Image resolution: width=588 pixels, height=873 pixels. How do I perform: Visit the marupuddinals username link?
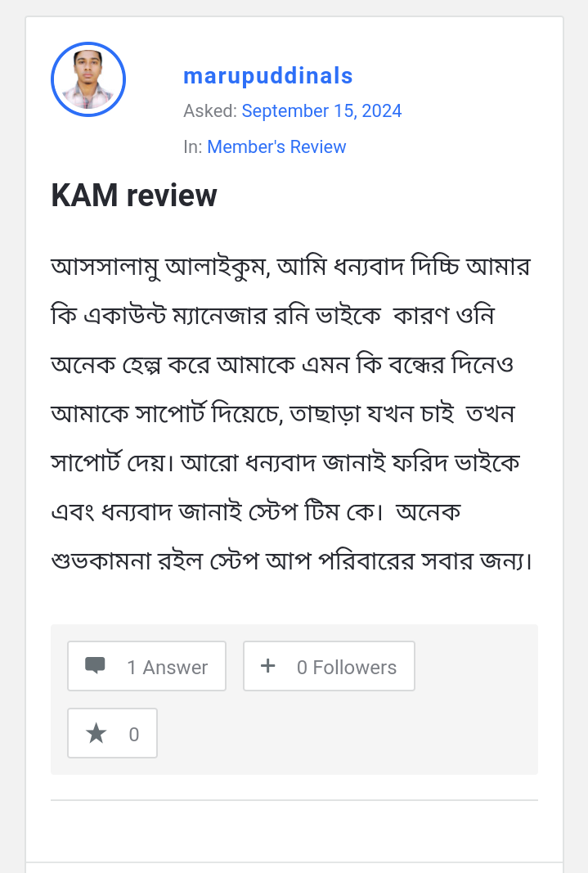click(x=268, y=76)
